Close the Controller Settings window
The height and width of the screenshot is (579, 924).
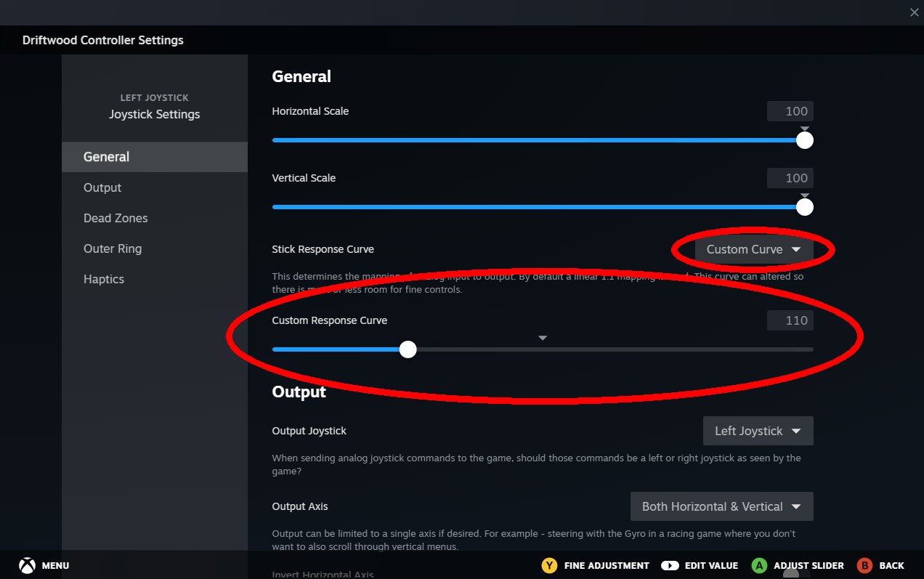point(914,12)
